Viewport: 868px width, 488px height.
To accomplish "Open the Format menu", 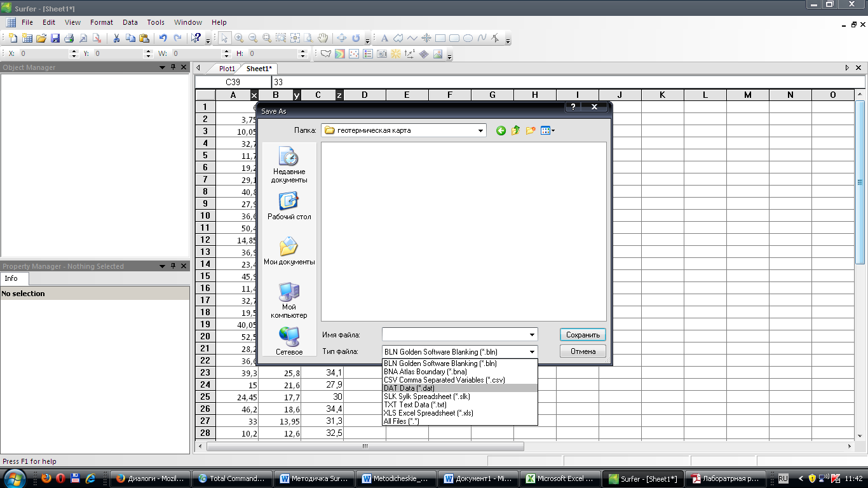I will 102,22.
